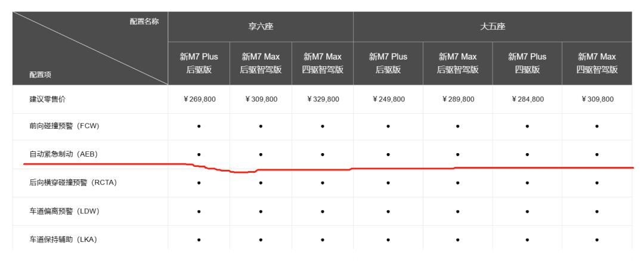644x261 pixels.
Task: Click the 配置项 corner label
Action: click(x=41, y=76)
